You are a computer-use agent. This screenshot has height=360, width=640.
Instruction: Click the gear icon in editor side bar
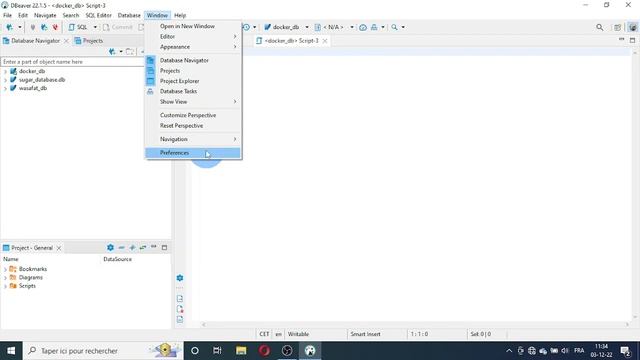[180, 278]
